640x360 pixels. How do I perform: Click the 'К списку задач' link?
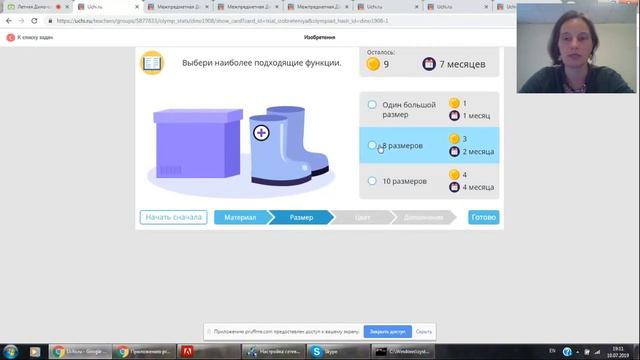coord(35,38)
